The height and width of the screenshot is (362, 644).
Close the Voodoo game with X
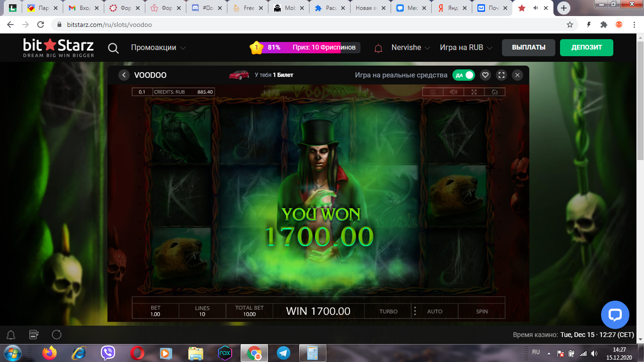tap(518, 75)
